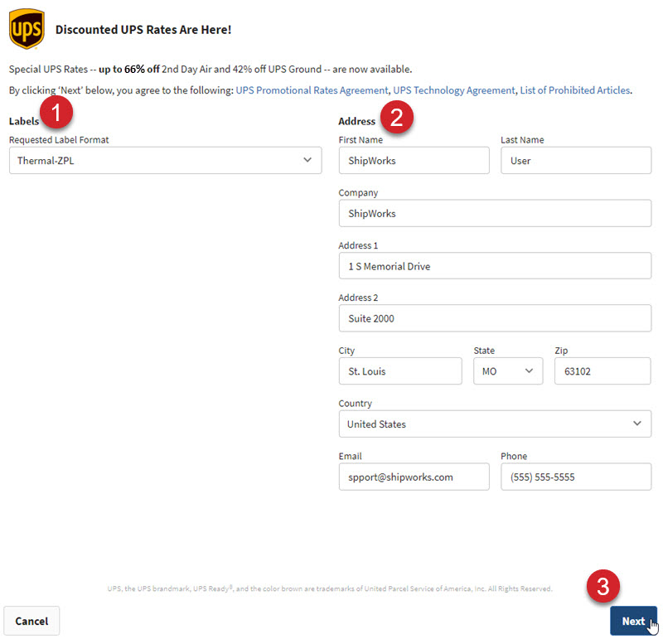Click the 'Phone' field label
The height and width of the screenshot is (644, 663).
pos(514,456)
